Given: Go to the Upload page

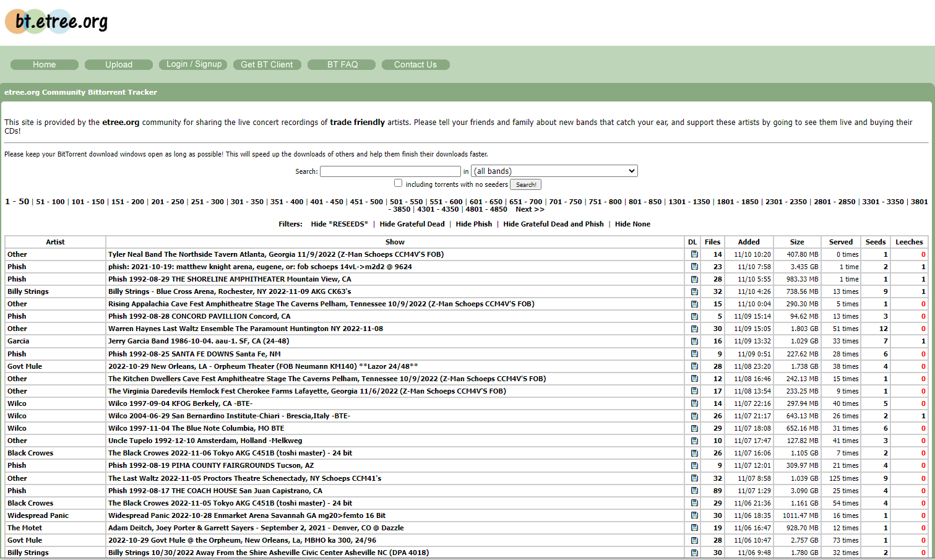Looking at the screenshot, I should (x=119, y=64).
